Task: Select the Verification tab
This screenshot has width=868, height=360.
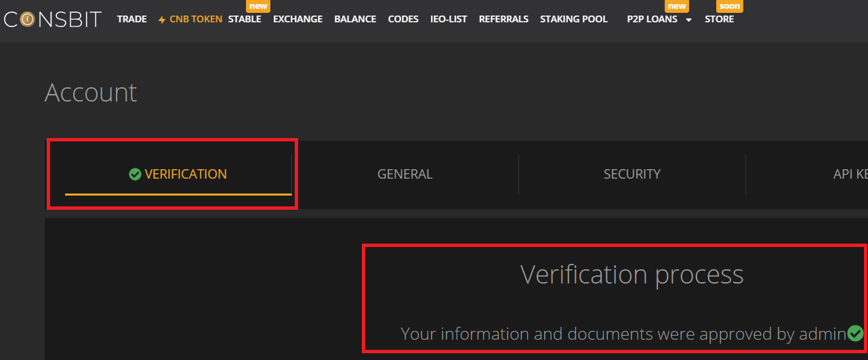Action: pos(178,175)
